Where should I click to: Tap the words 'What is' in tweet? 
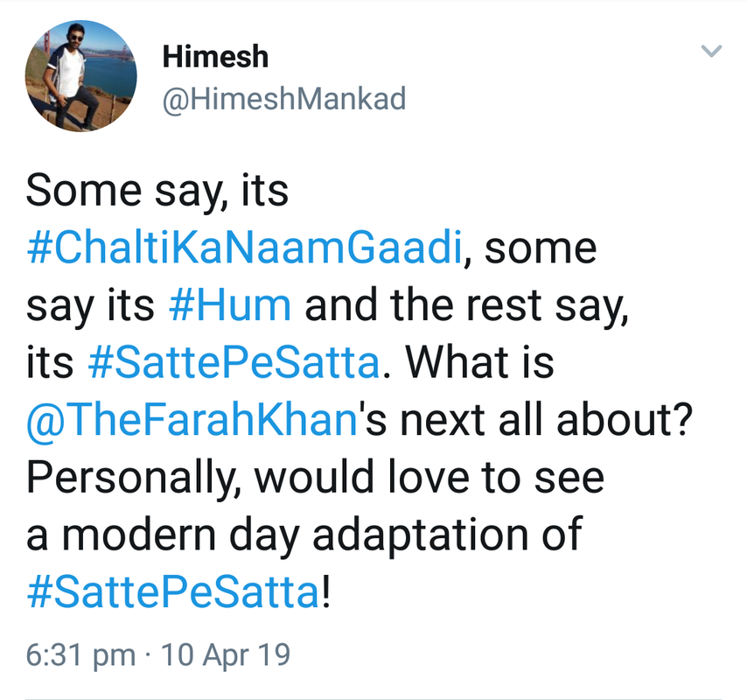click(x=479, y=362)
